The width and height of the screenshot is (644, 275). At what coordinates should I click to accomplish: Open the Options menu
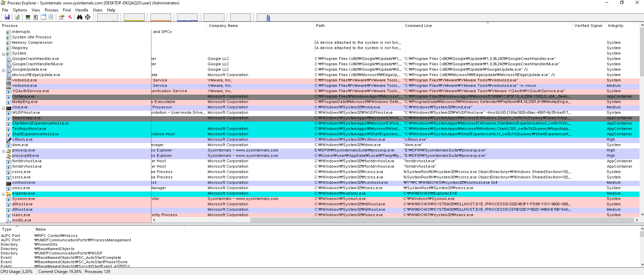coord(20,10)
